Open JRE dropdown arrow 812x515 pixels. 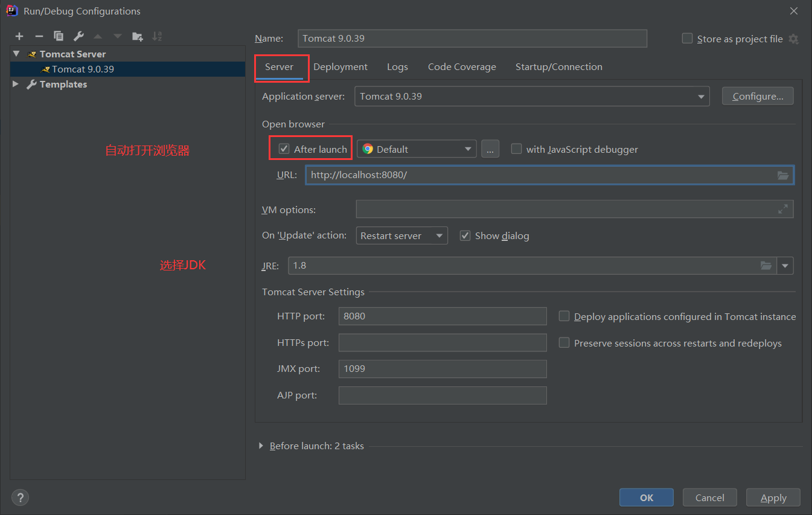coord(785,266)
